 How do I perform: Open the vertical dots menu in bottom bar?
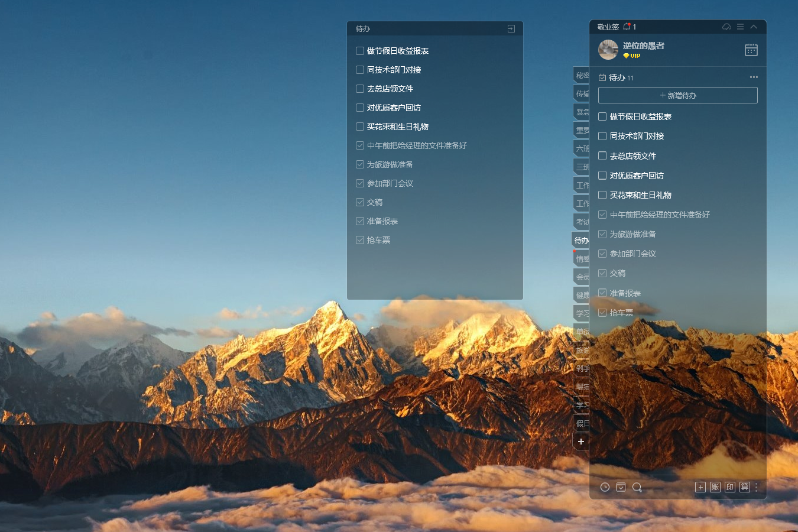pyautogui.click(x=756, y=487)
